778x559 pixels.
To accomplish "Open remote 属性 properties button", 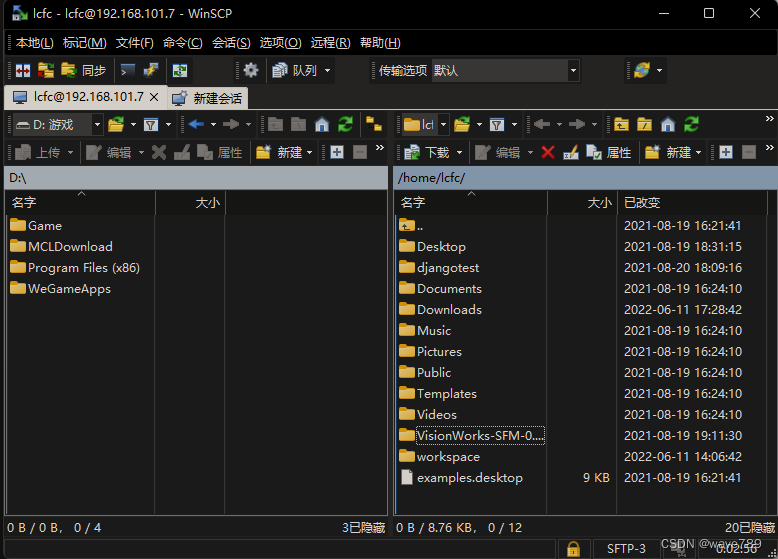I will pyautogui.click(x=609, y=152).
